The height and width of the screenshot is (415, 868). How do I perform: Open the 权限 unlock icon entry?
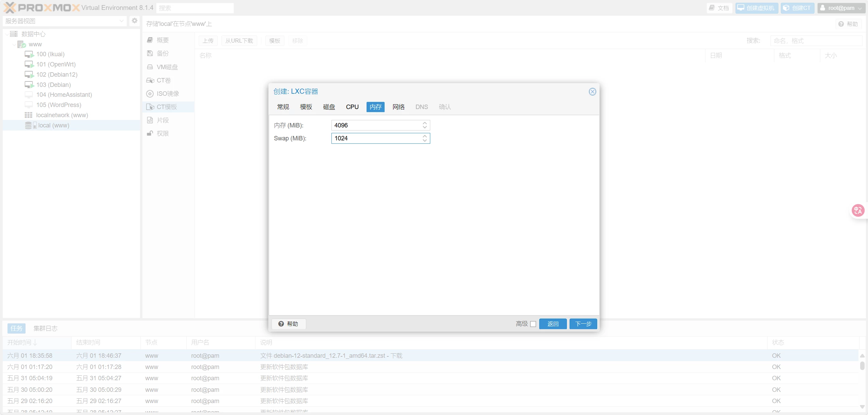(x=150, y=134)
